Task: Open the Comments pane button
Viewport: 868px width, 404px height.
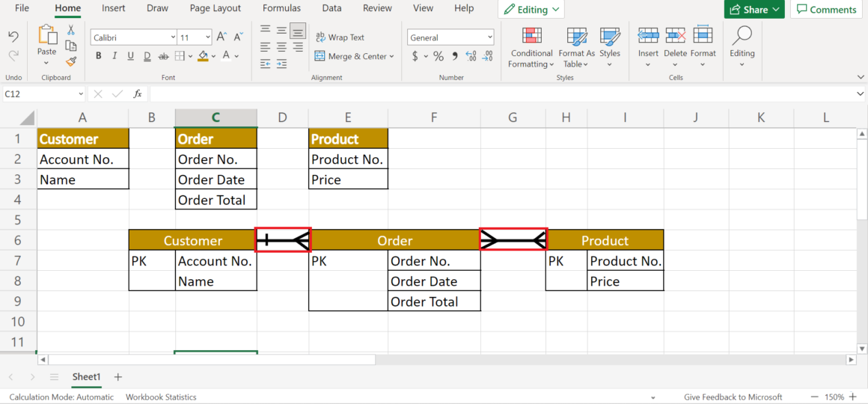Action: [x=826, y=10]
